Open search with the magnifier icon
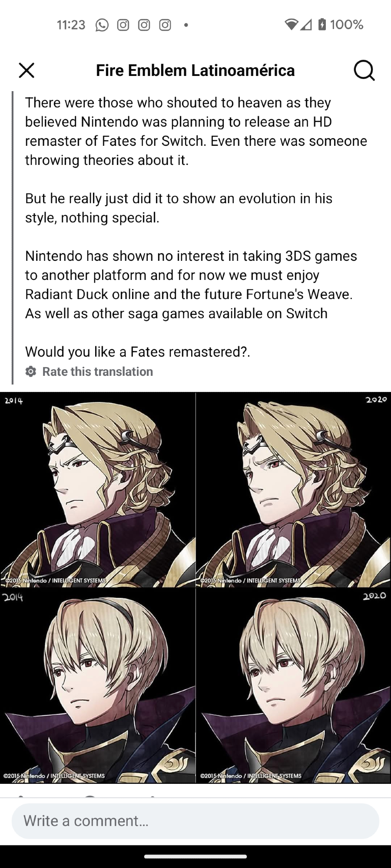Screen dimensions: 391x868 click(x=364, y=70)
